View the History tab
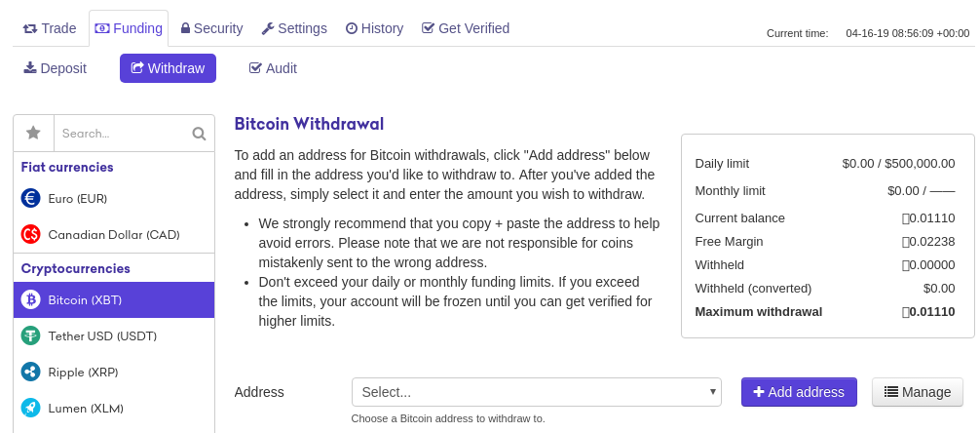This screenshot has height=433, width=980. tap(374, 28)
